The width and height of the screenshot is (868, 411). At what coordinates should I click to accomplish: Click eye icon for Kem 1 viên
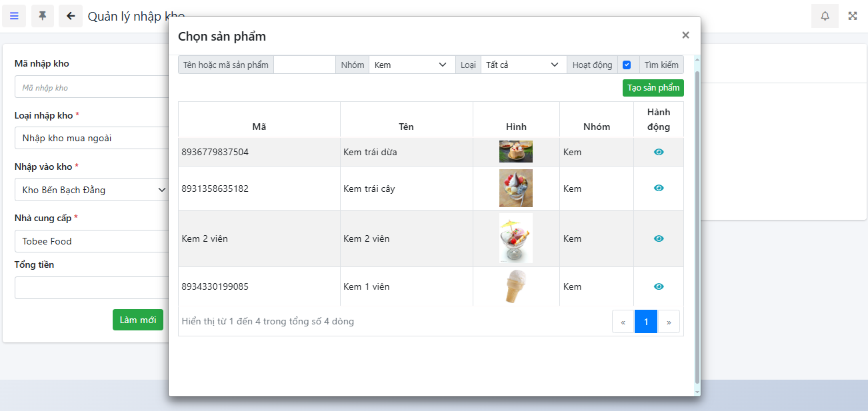[659, 286]
